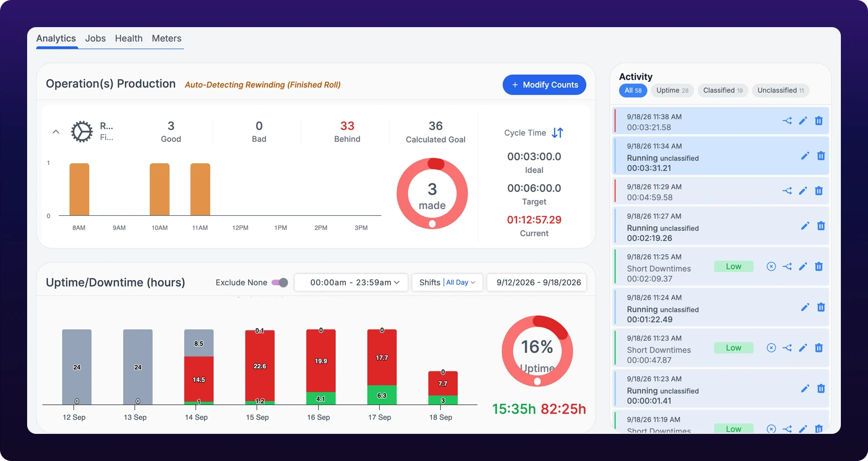The width and height of the screenshot is (868, 461).
Task: Delete the 11:38 AM activity entry
Action: (x=819, y=121)
